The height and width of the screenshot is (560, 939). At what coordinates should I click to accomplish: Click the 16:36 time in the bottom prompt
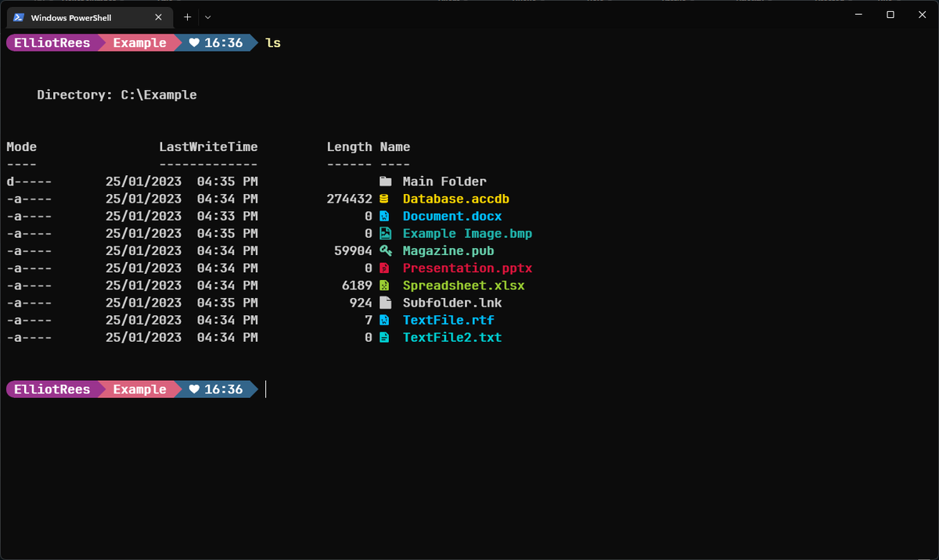click(x=224, y=389)
